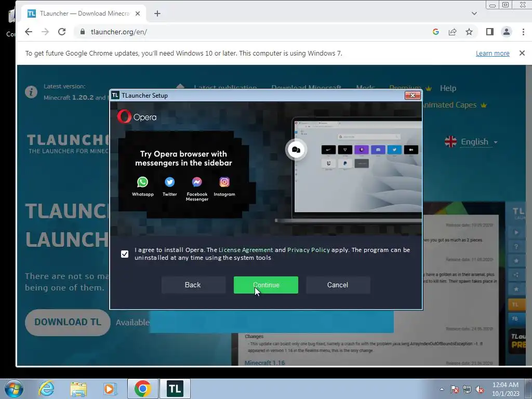This screenshot has height=399, width=532.
Task: Click the address bar showing tlauncher.org/en/
Action: (x=251, y=32)
